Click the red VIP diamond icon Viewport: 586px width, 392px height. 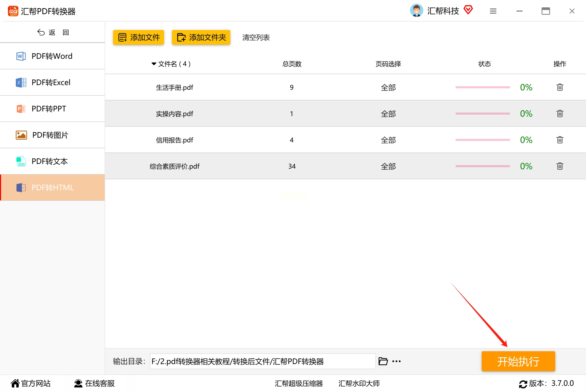click(468, 10)
